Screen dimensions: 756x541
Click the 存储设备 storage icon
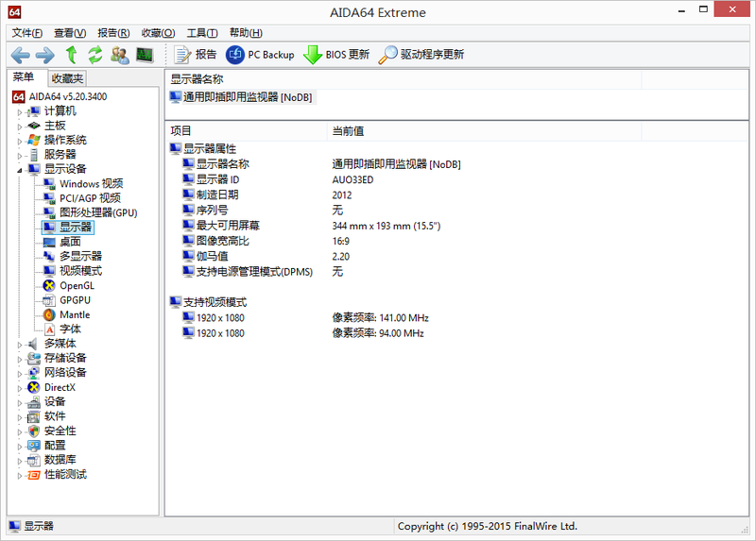coord(33,358)
